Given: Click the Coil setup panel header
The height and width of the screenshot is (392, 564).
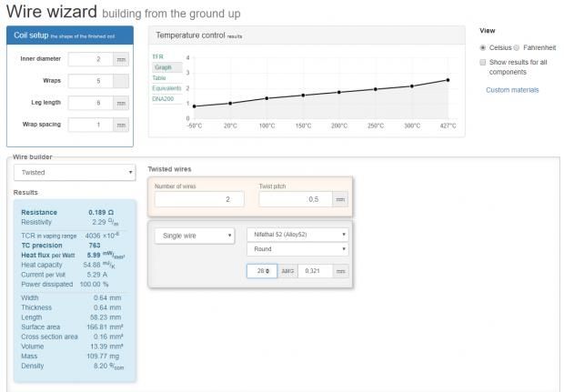Looking at the screenshot, I should [x=70, y=35].
